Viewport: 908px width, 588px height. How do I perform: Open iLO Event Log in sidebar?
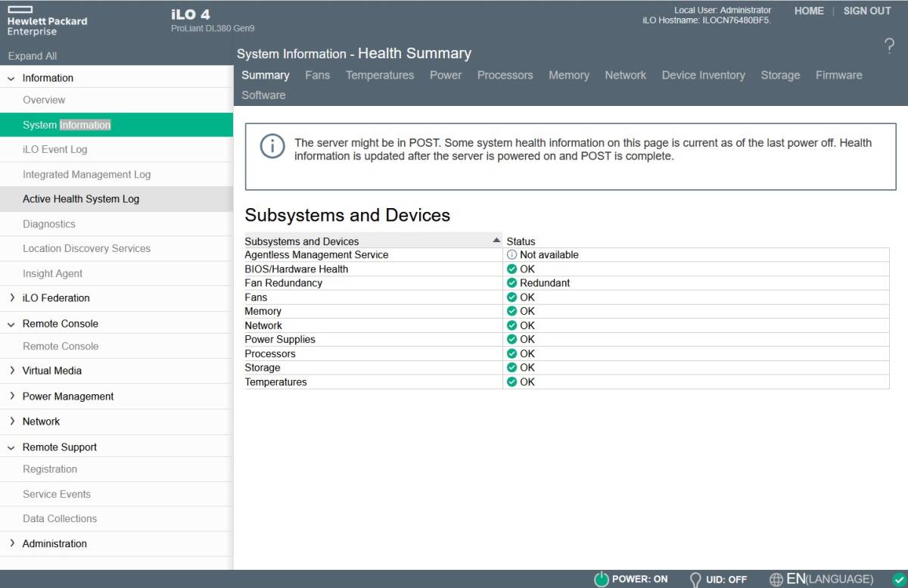pos(54,150)
